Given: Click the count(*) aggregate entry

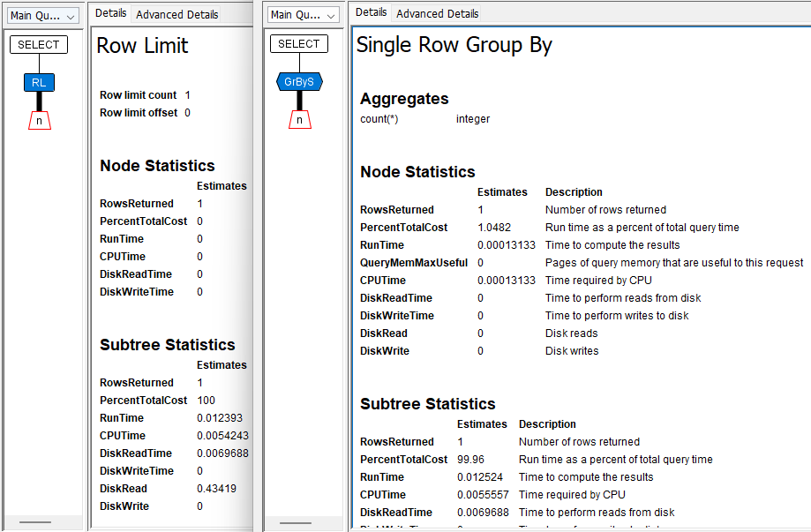Looking at the screenshot, I should (x=379, y=119).
